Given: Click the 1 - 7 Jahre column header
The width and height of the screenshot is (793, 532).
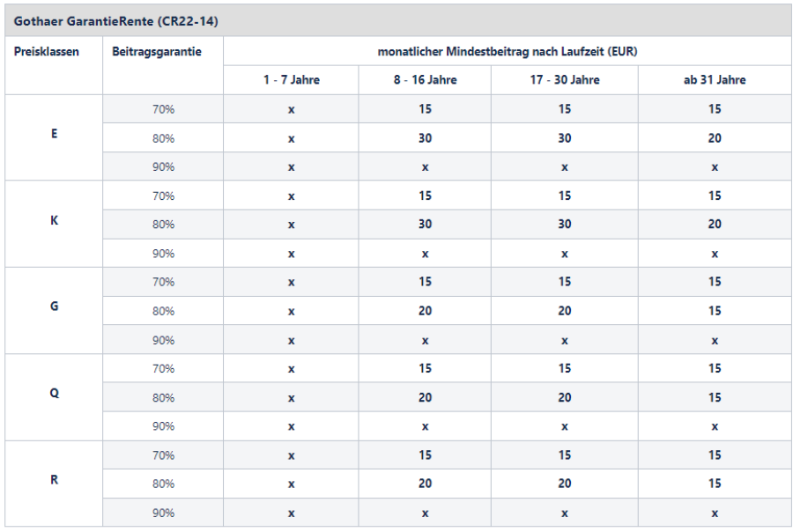Looking at the screenshot, I should point(292,80).
